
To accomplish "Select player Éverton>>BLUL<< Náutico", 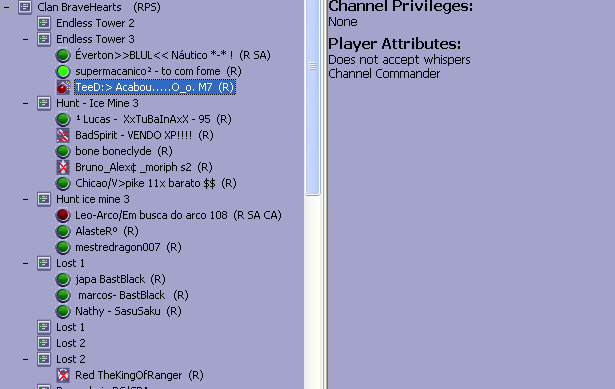I will (x=173, y=55).
